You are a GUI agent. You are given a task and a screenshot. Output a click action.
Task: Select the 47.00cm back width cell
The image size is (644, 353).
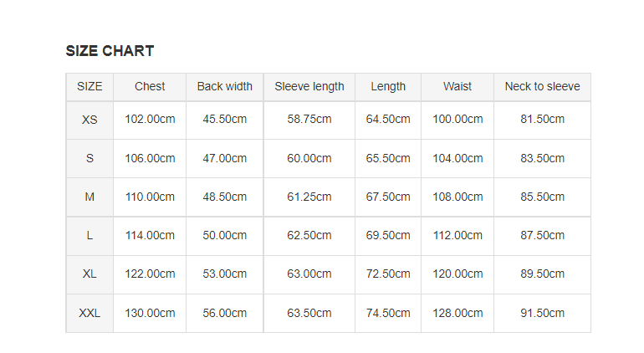pyautogui.click(x=225, y=159)
